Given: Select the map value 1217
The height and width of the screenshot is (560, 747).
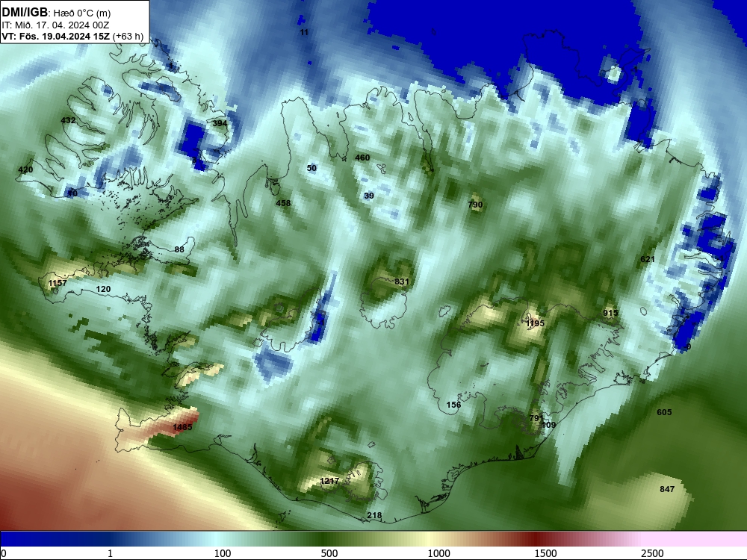Looking at the screenshot, I should [329, 481].
